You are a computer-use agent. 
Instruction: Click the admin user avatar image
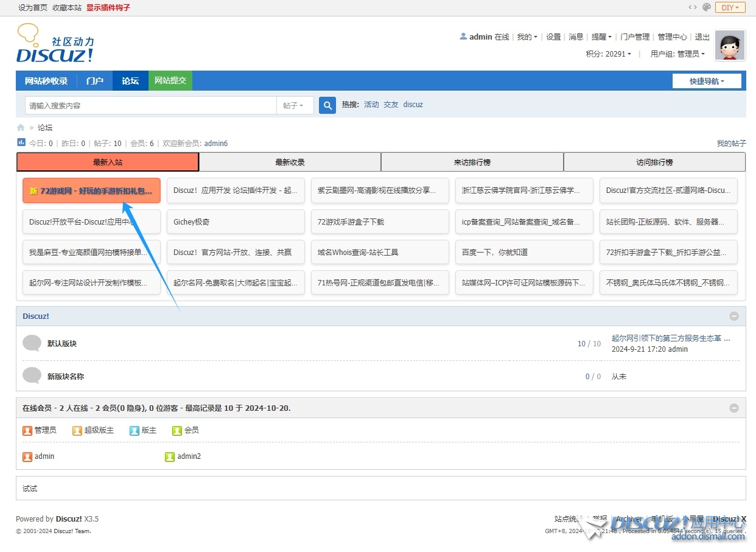pos(730,46)
